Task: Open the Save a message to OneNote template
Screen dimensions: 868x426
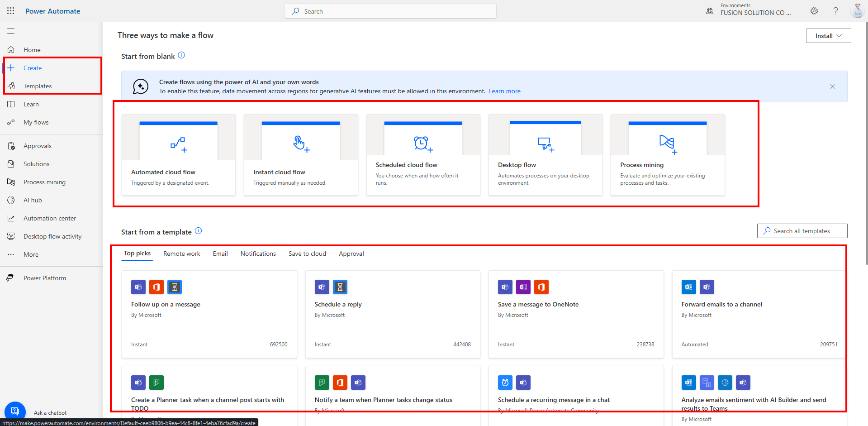Action: (x=576, y=314)
